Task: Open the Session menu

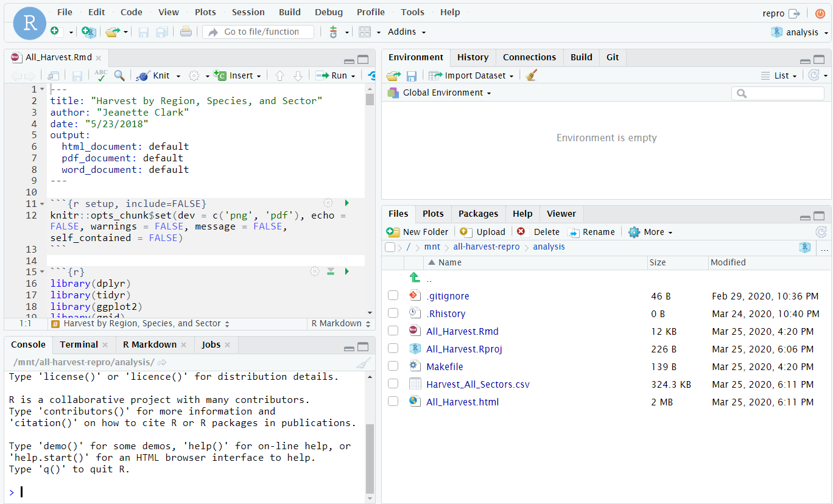Action: 248,12
